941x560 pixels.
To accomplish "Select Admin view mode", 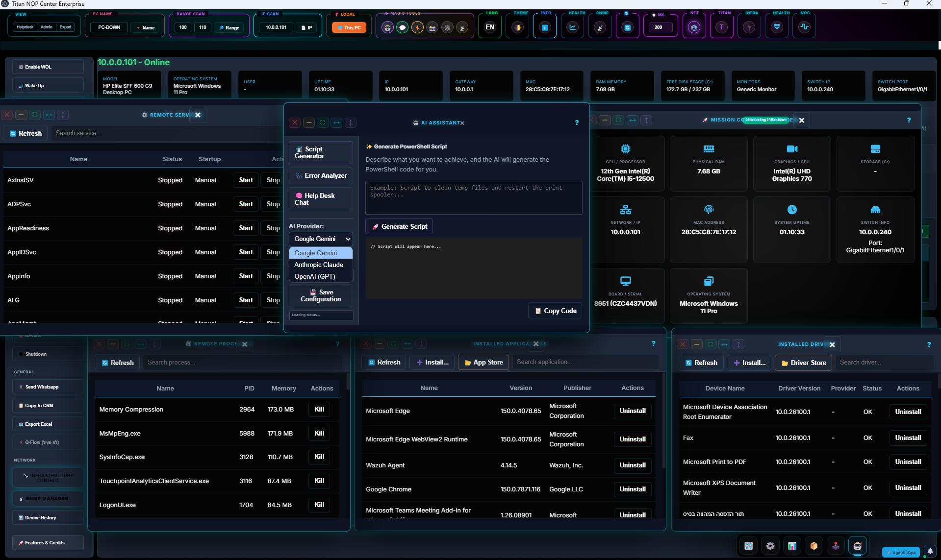I will (x=47, y=27).
